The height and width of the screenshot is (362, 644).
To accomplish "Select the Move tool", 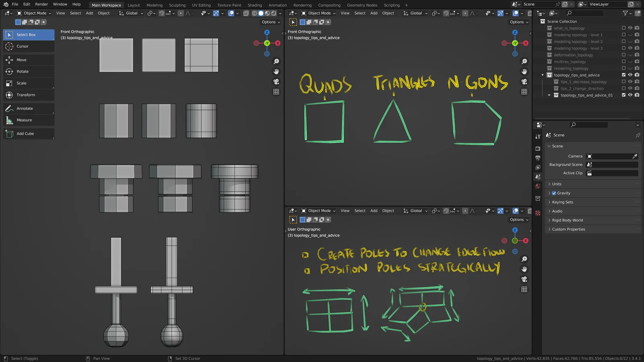I will coord(28,60).
